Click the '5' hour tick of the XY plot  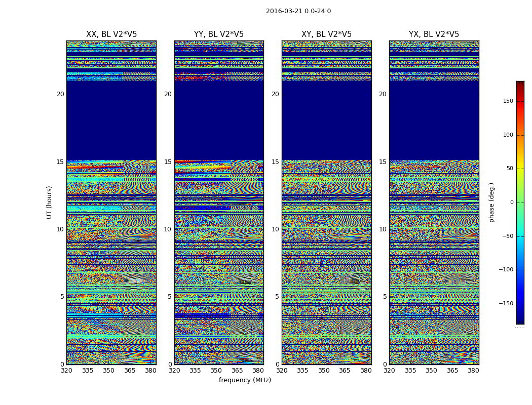(x=277, y=297)
